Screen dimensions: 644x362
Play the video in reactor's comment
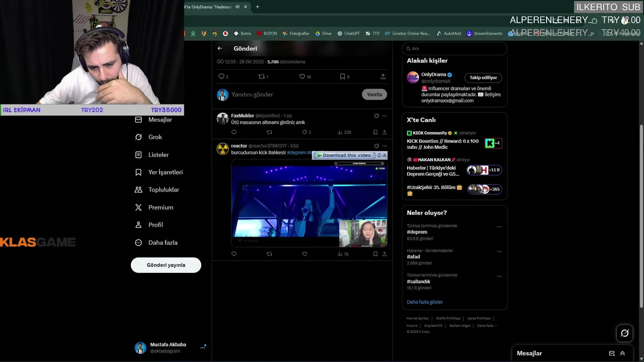309,204
